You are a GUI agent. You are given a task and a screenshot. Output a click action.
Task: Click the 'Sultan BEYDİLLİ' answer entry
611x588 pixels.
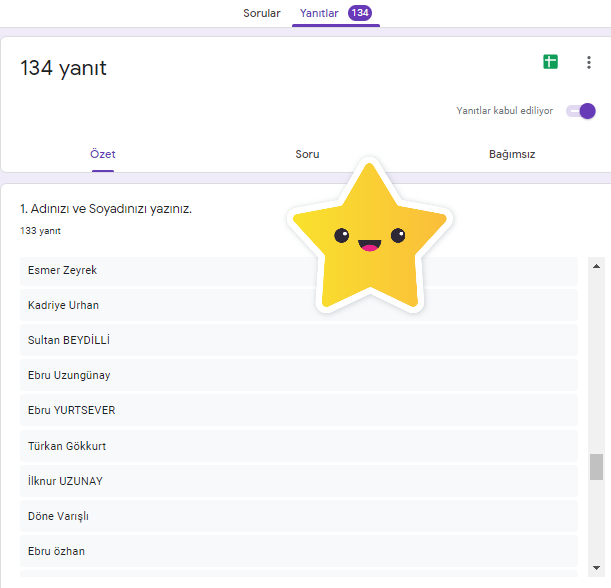[298, 340]
